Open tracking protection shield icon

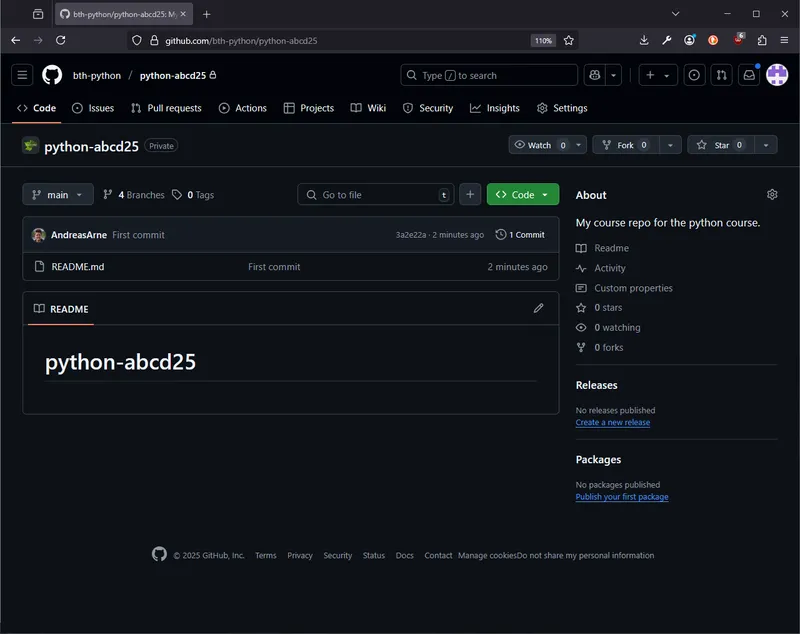pyautogui.click(x=137, y=40)
